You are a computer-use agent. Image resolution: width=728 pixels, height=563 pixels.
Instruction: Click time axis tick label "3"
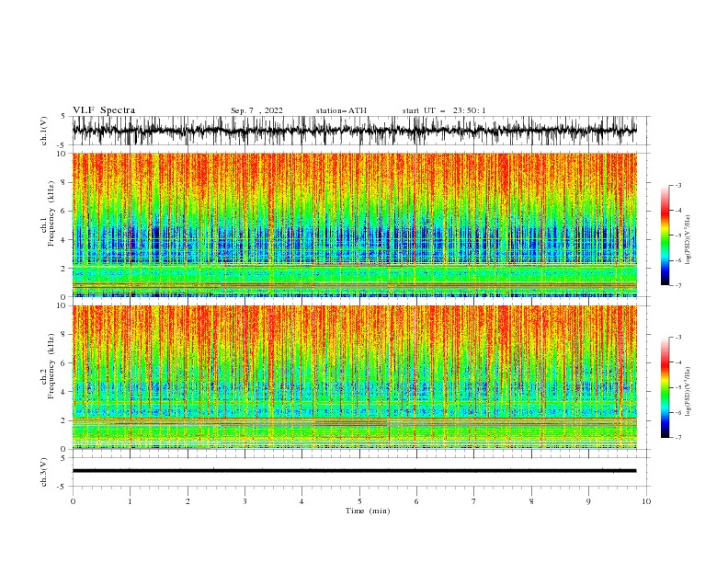point(245,501)
